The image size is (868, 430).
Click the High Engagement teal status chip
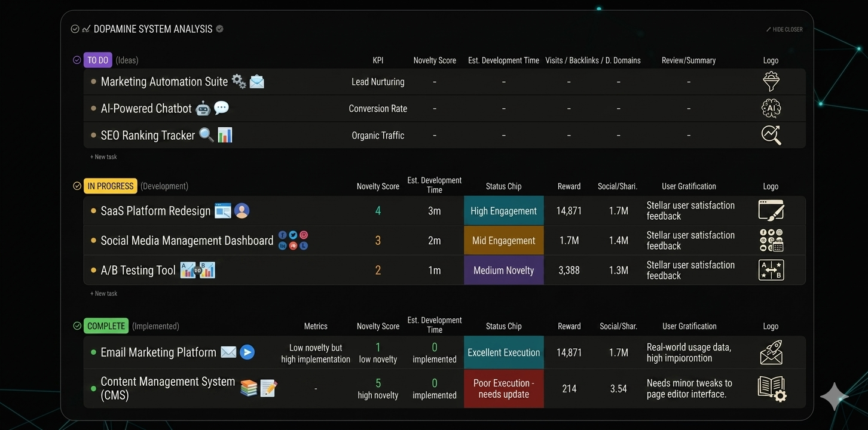click(503, 211)
